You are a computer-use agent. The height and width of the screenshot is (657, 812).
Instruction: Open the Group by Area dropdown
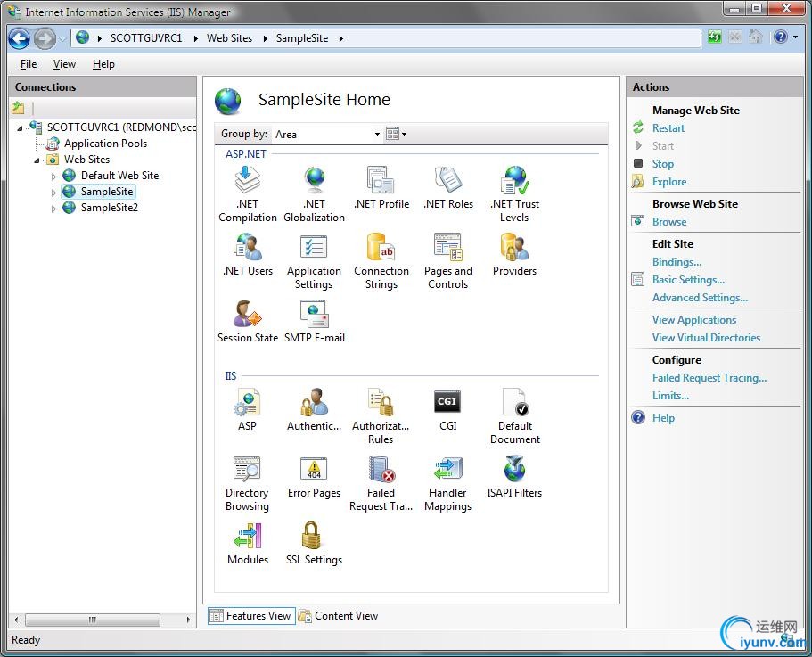326,134
